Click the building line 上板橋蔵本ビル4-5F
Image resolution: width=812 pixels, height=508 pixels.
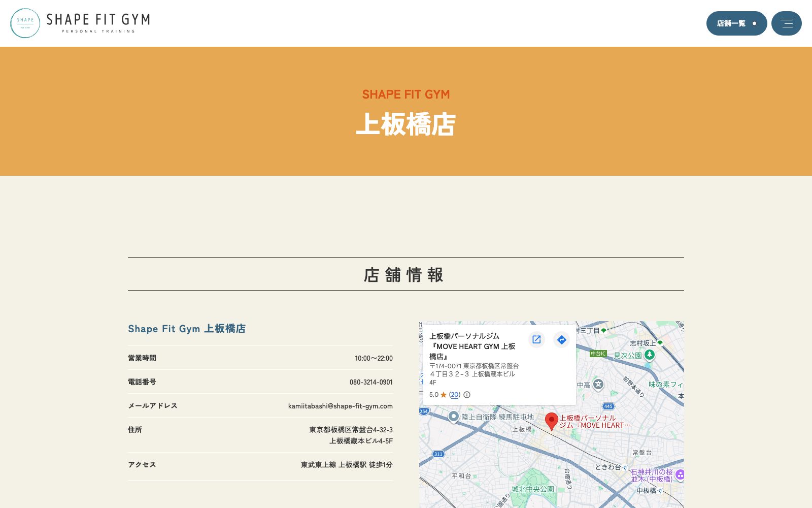pos(361,441)
